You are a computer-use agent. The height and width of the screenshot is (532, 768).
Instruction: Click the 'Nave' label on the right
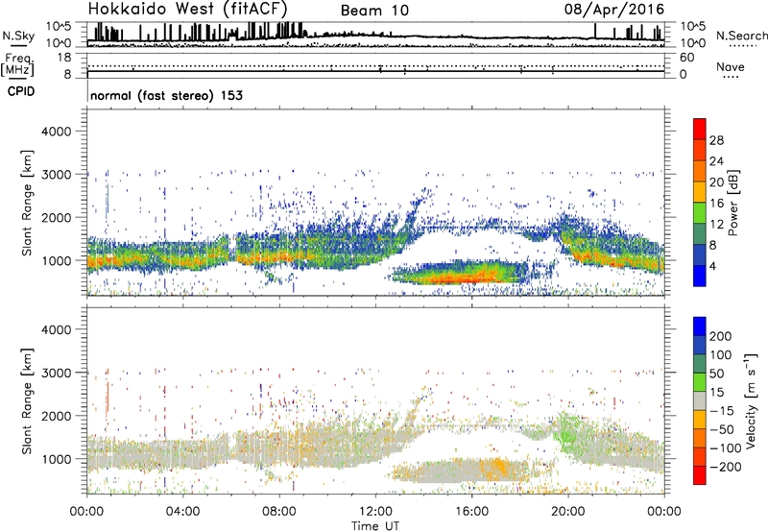pyautogui.click(x=731, y=66)
